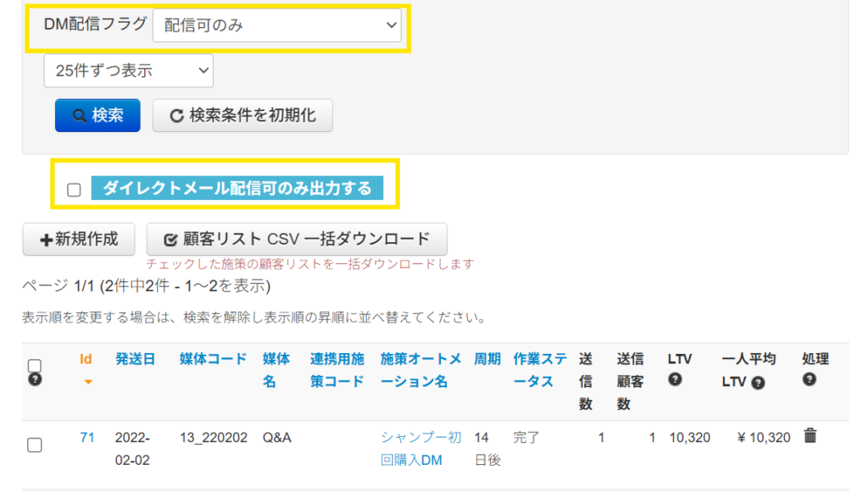Image resolution: width=868 pixels, height=492 pixels.
Task: Click 検索条件を初期化 reset button
Action: (x=242, y=116)
